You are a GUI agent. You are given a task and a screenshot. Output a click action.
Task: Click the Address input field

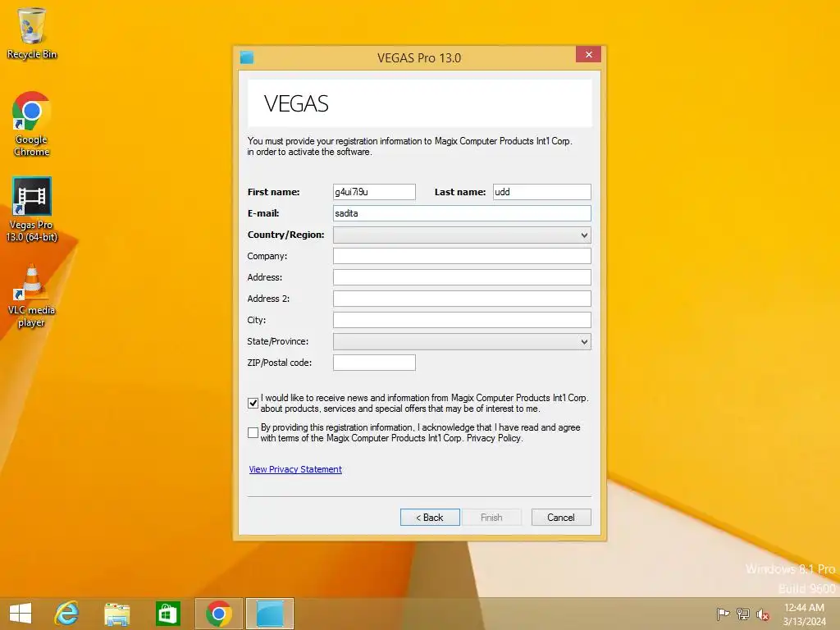462,277
